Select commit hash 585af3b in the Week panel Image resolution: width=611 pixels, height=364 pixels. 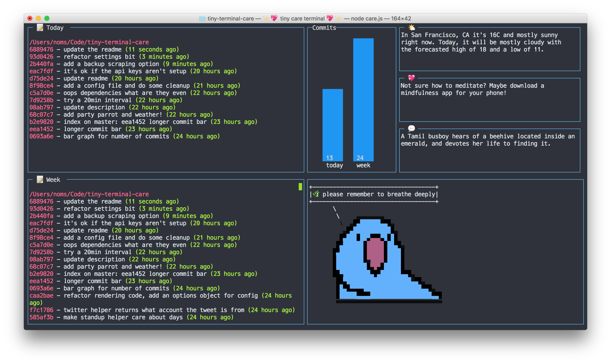pyautogui.click(x=41, y=317)
